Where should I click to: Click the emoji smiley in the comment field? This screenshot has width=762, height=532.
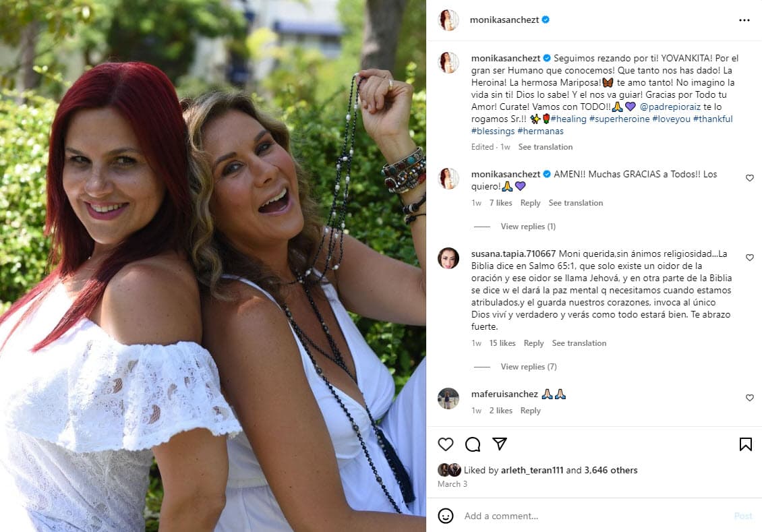[x=446, y=516]
